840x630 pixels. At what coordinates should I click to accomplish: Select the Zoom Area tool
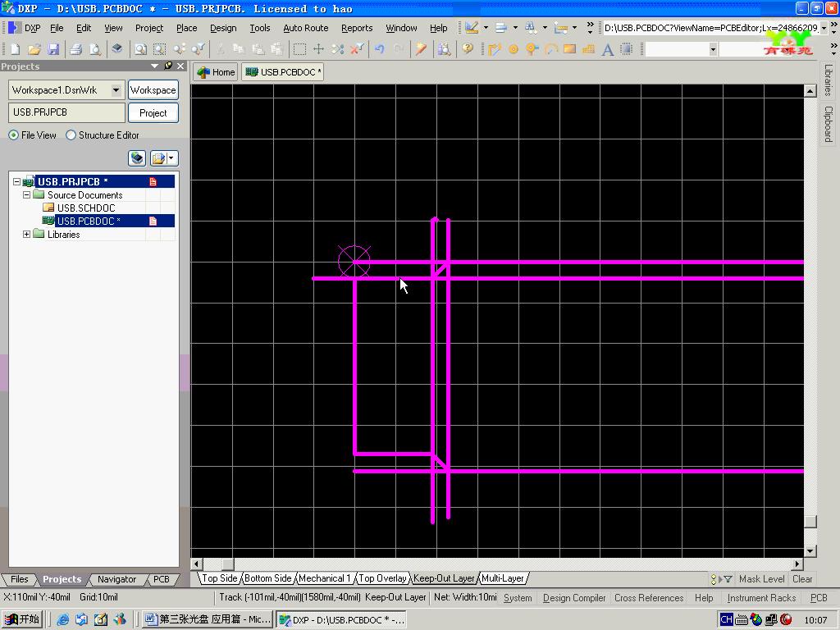coord(160,49)
